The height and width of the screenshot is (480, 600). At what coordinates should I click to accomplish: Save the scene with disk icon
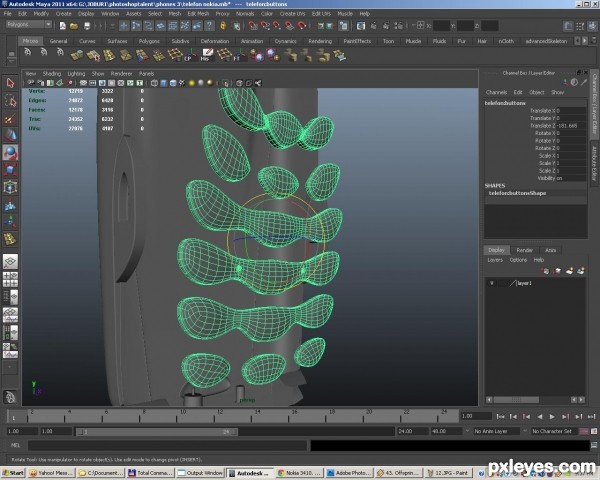coord(87,26)
